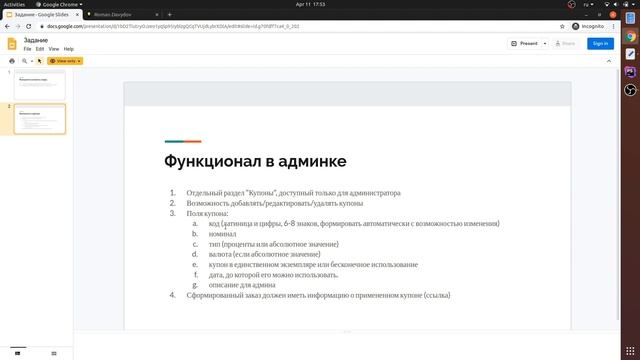
Task: Go forward in browser history
Action: tap(18, 27)
